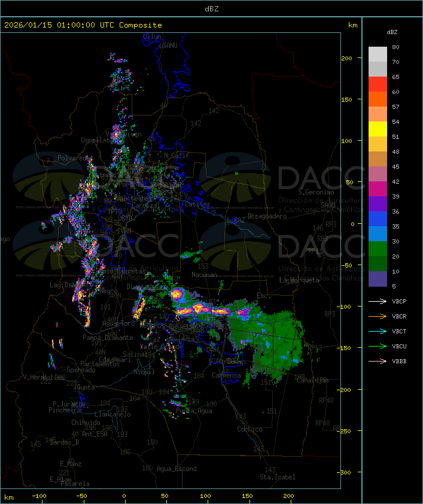The height and width of the screenshot is (504, 423).
Task: Select the Nacunan location label
Action: (x=204, y=275)
